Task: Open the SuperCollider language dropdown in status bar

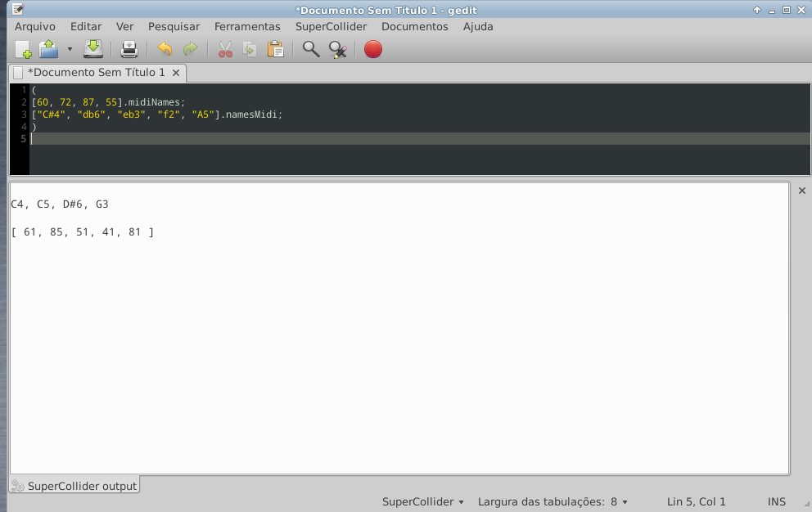Action: coord(422,501)
